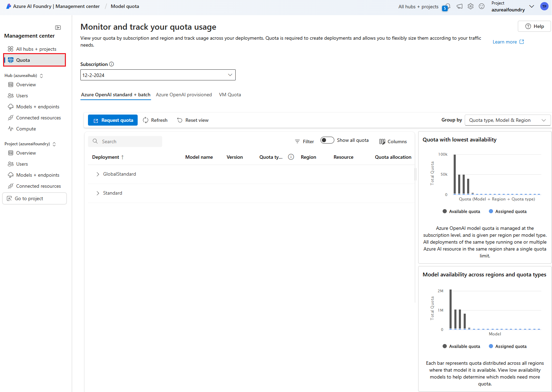Toggle Available quota legend in model availability chart
552x392 pixels.
(x=461, y=346)
